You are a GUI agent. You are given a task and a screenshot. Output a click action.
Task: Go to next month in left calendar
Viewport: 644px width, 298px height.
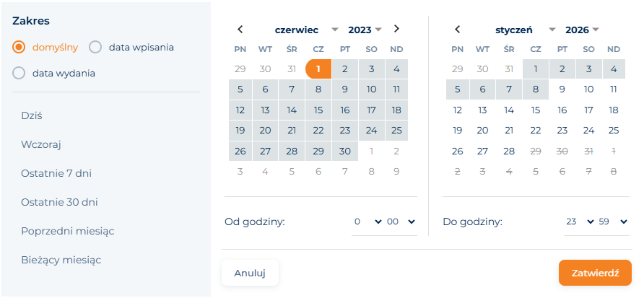396,30
